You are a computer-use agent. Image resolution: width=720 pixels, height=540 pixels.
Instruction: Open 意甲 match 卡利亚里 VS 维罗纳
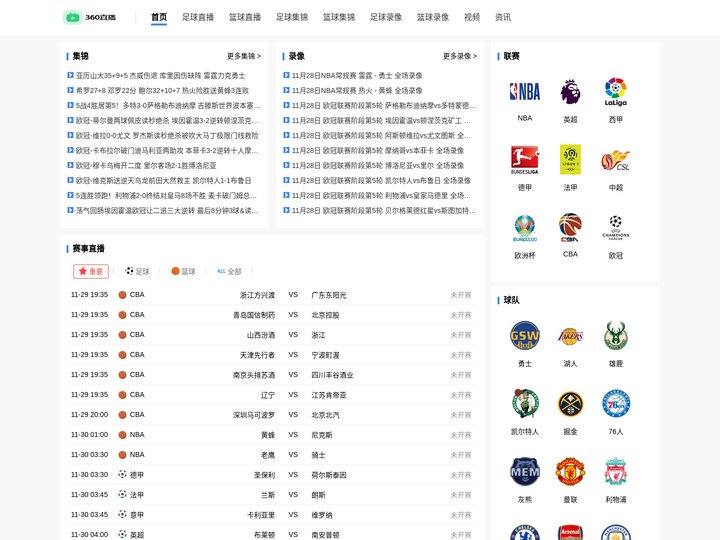click(272, 515)
